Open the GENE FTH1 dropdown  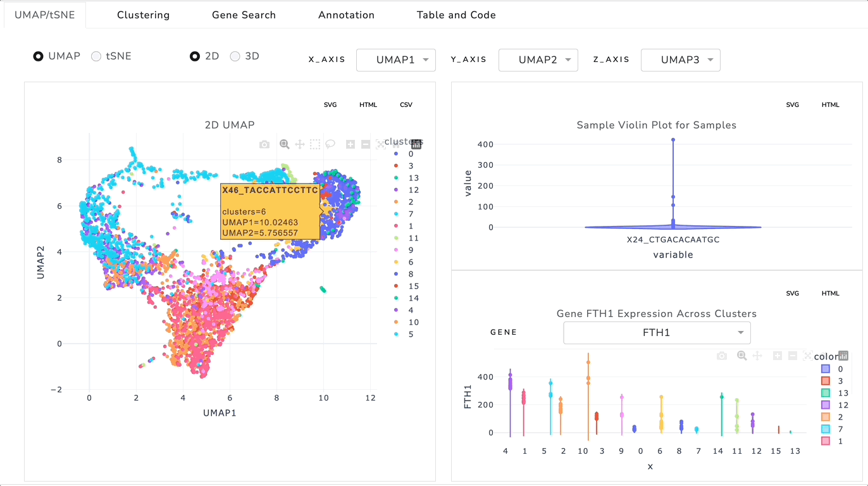point(657,333)
